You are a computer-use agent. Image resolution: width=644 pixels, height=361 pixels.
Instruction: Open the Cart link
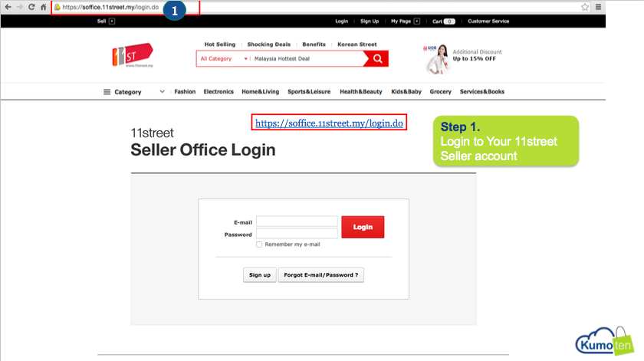tap(444, 21)
